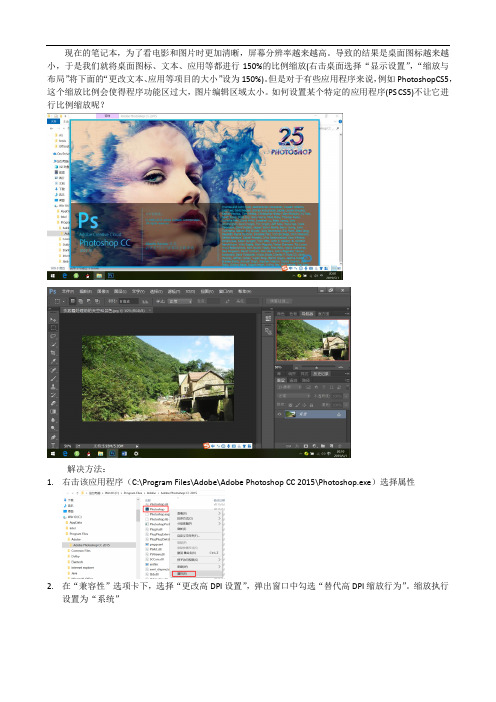Switch to the 图层 tab in the layers panel
This screenshot has height=702, width=496.
(x=281, y=380)
